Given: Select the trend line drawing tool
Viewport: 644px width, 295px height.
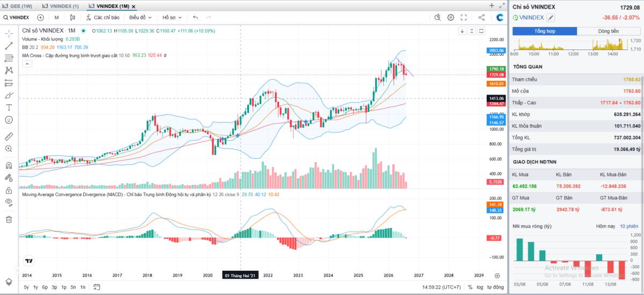Looking at the screenshot, I should click(9, 46).
